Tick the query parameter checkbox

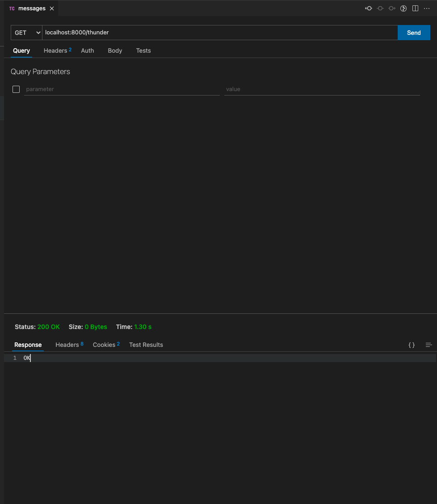click(x=16, y=89)
